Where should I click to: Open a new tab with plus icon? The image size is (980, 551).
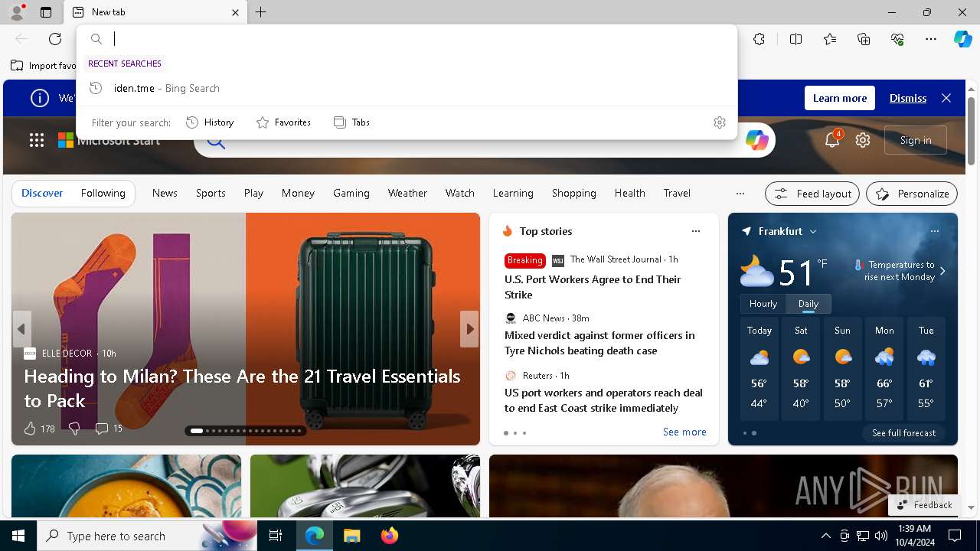261,12
